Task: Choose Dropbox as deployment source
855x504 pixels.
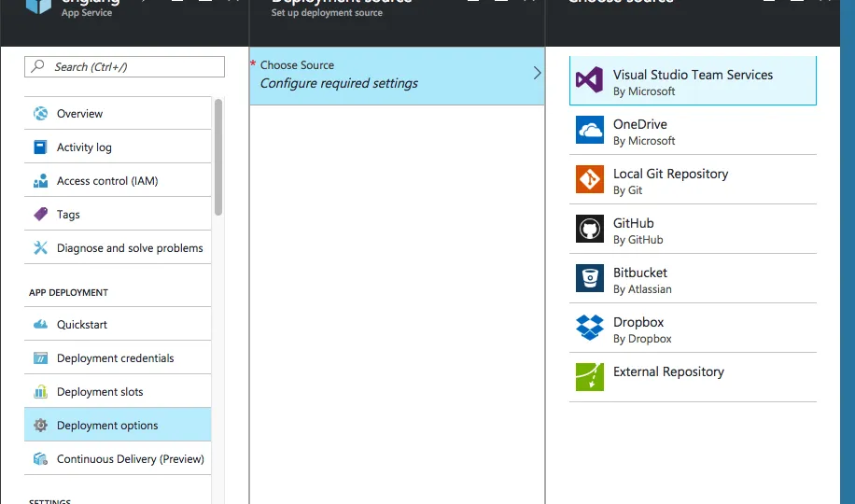Action: pos(693,328)
